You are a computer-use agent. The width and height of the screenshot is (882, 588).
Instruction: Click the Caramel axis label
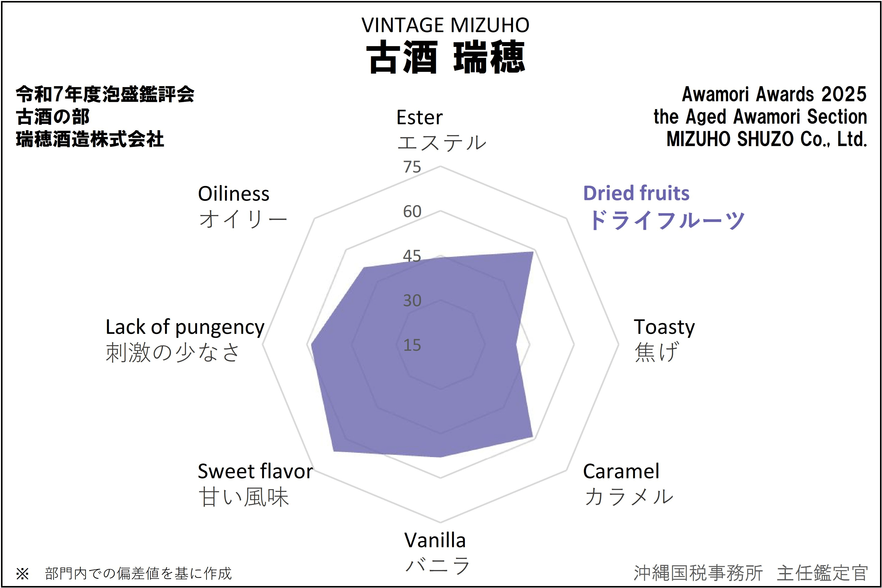click(621, 471)
